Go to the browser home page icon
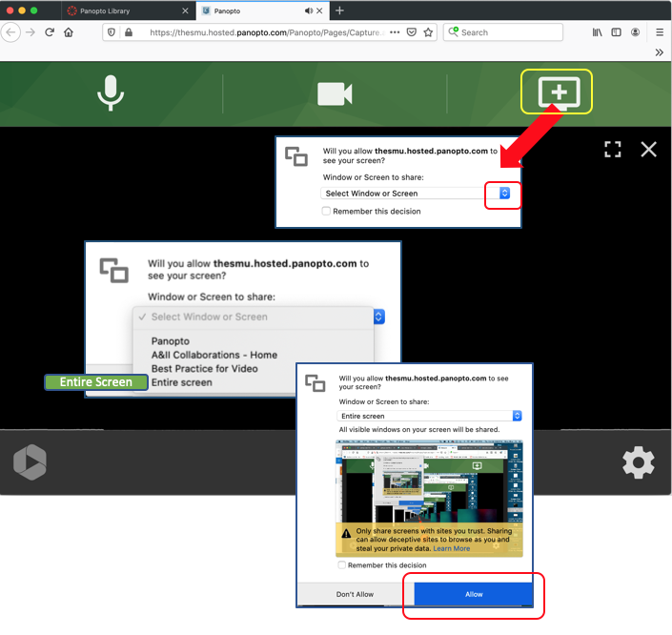This screenshot has width=672, height=635. [x=69, y=32]
